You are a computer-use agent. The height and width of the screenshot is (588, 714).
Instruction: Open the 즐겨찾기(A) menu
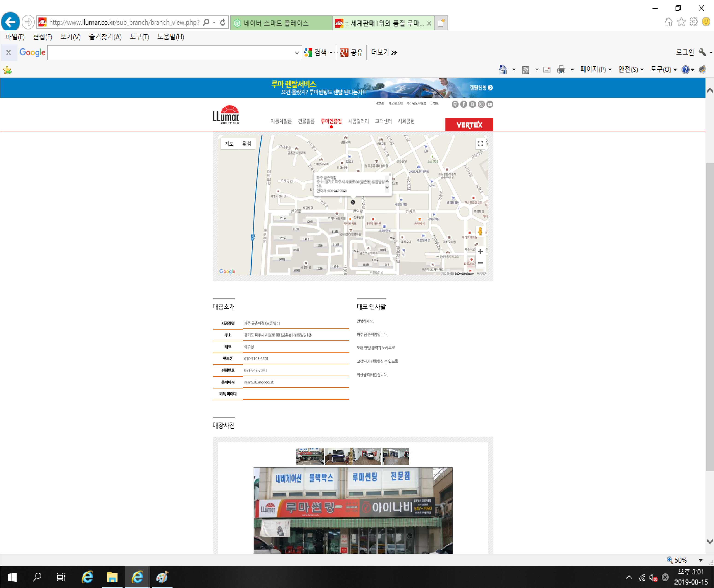pyautogui.click(x=105, y=37)
